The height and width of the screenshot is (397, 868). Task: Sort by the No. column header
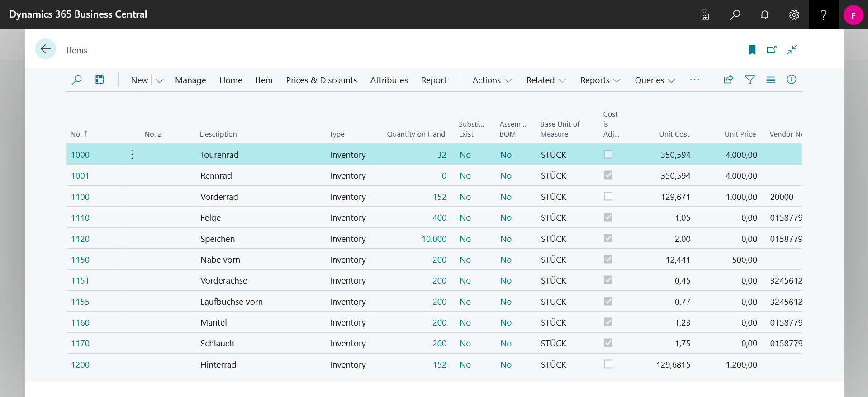tap(79, 134)
